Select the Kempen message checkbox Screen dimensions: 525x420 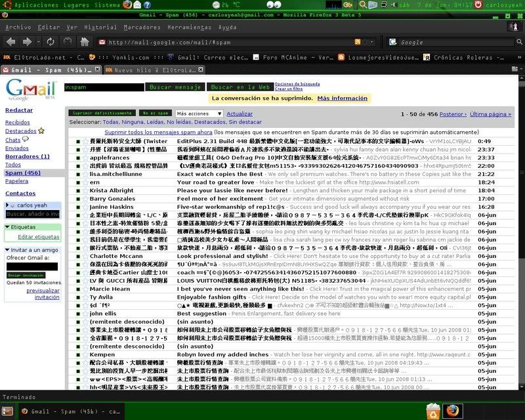[x=77, y=354]
